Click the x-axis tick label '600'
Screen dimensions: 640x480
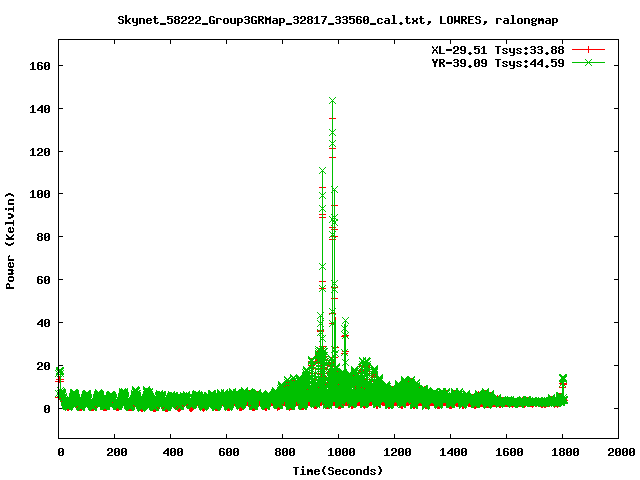pyautogui.click(x=229, y=452)
